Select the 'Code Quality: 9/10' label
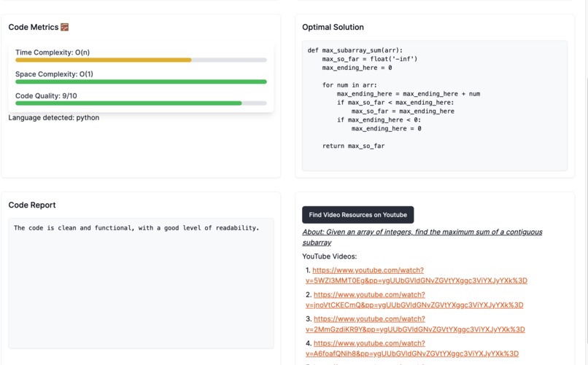 point(46,96)
